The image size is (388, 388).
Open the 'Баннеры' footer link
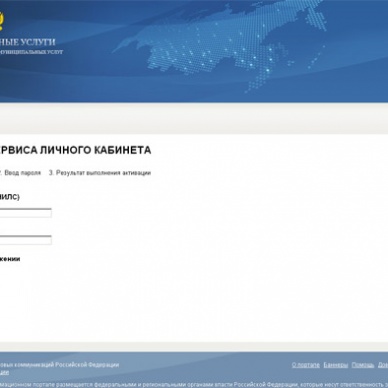(x=336, y=365)
